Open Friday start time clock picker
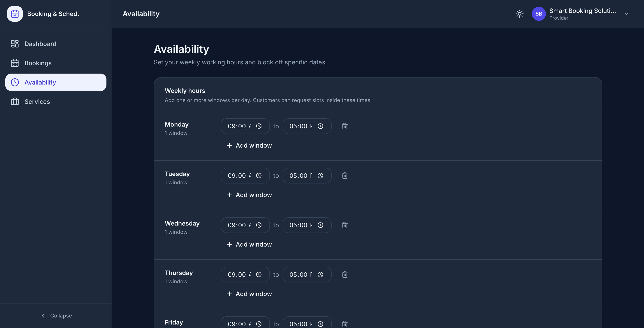 click(259, 324)
